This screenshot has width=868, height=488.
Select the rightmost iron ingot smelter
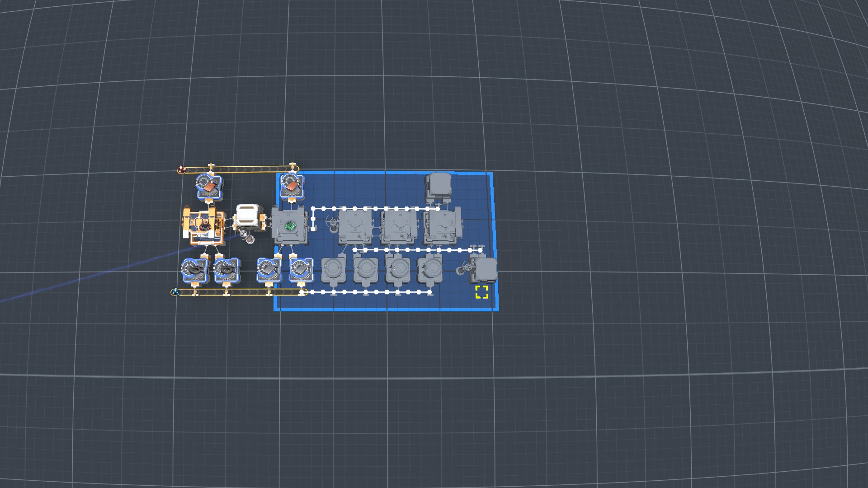point(300,269)
